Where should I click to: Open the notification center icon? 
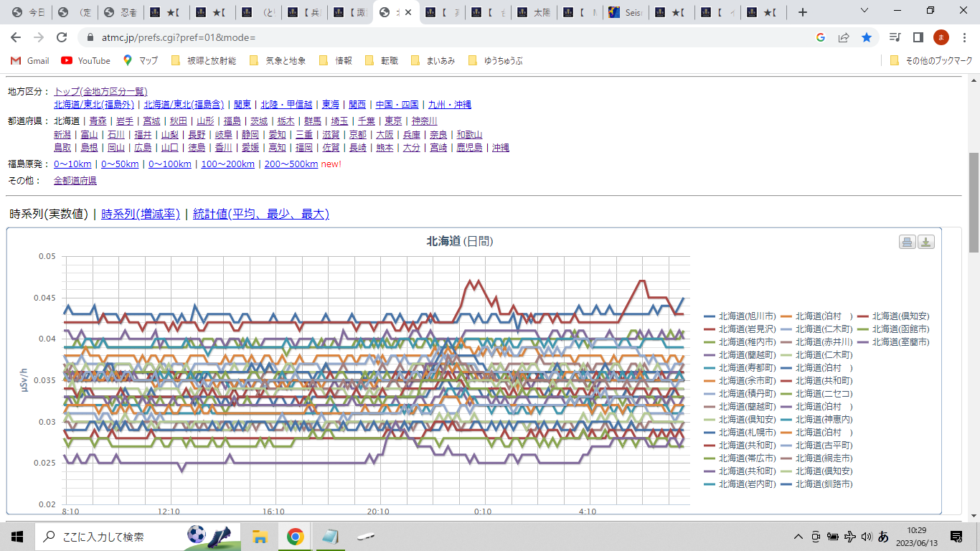click(956, 536)
